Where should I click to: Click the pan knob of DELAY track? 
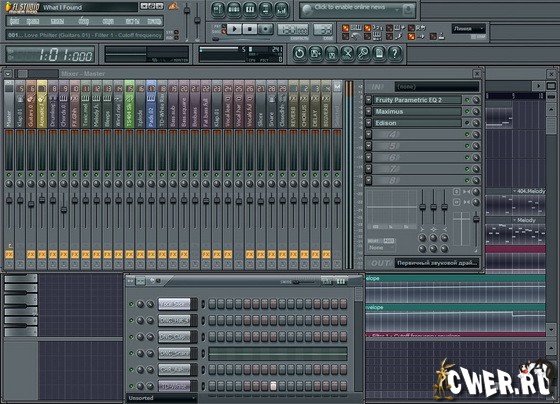pyautogui.click(x=315, y=184)
